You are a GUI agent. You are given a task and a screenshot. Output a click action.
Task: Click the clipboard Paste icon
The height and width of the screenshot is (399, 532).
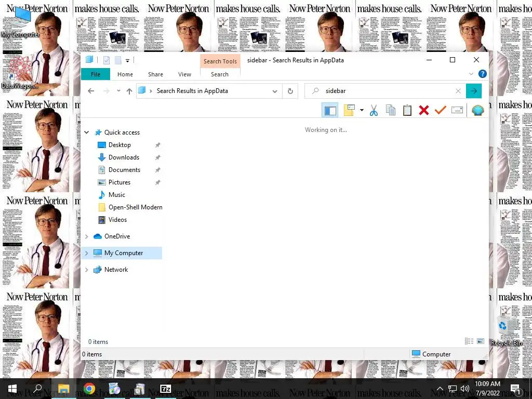(x=407, y=110)
